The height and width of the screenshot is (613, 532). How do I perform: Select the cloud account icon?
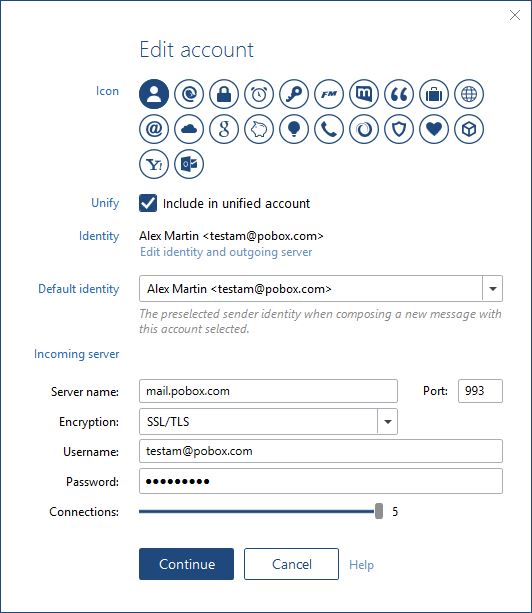pos(189,129)
